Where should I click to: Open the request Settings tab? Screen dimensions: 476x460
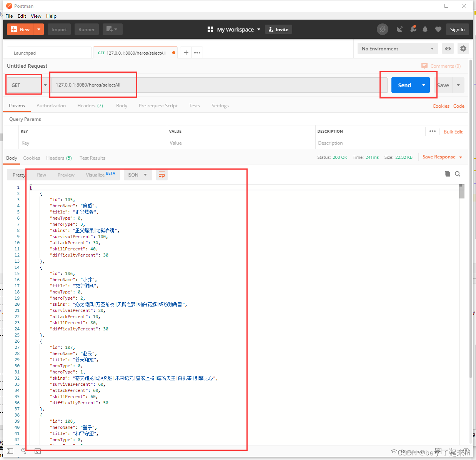220,105
